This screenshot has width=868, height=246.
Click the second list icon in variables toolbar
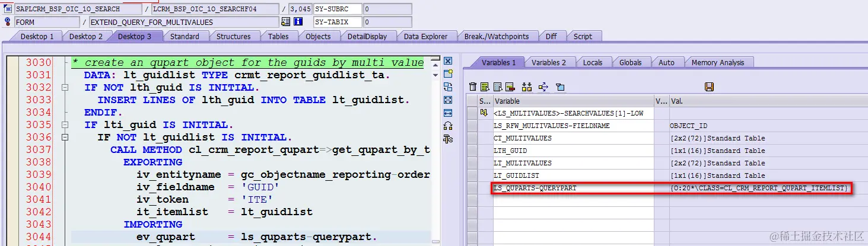(x=498, y=87)
